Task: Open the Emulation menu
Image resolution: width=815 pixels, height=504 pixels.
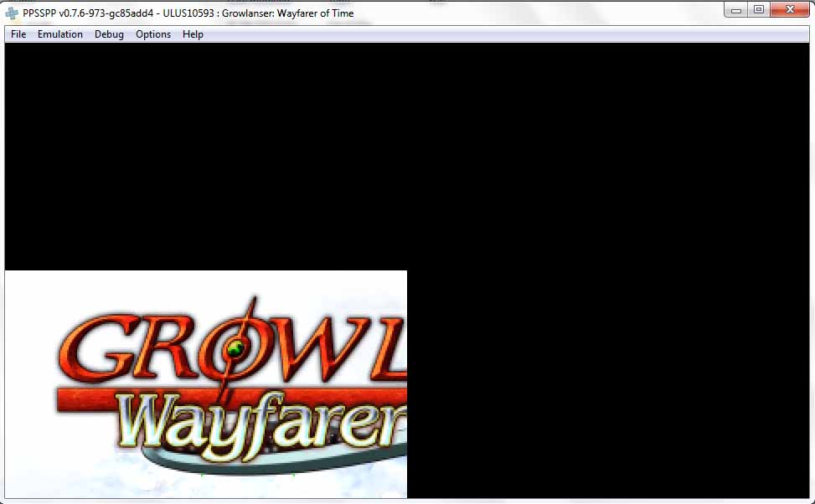Action: click(x=60, y=34)
